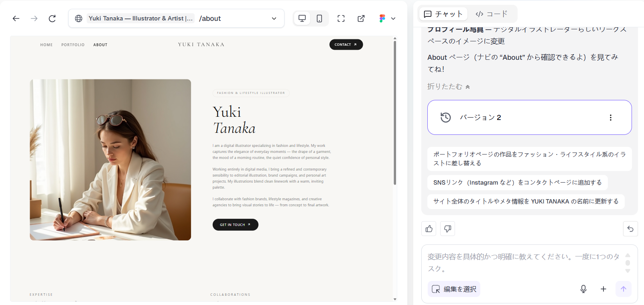This screenshot has width=644, height=305.
Task: Reload the preview page
Action: point(52,18)
